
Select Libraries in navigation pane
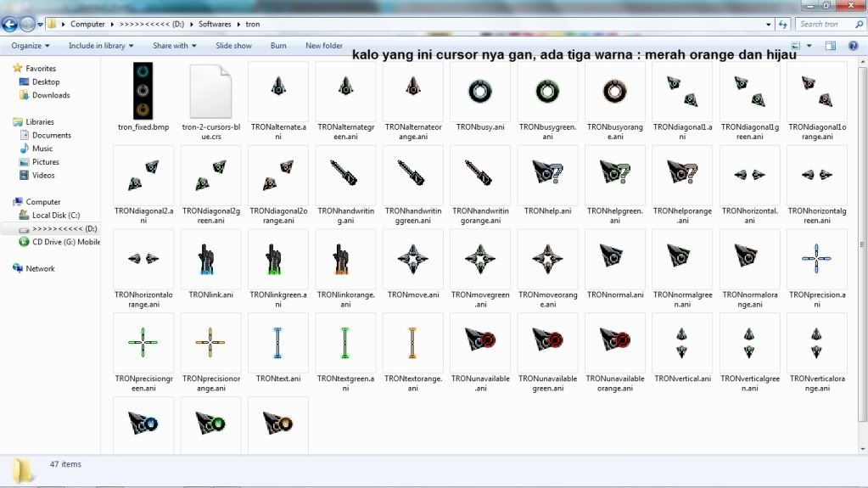coord(39,121)
